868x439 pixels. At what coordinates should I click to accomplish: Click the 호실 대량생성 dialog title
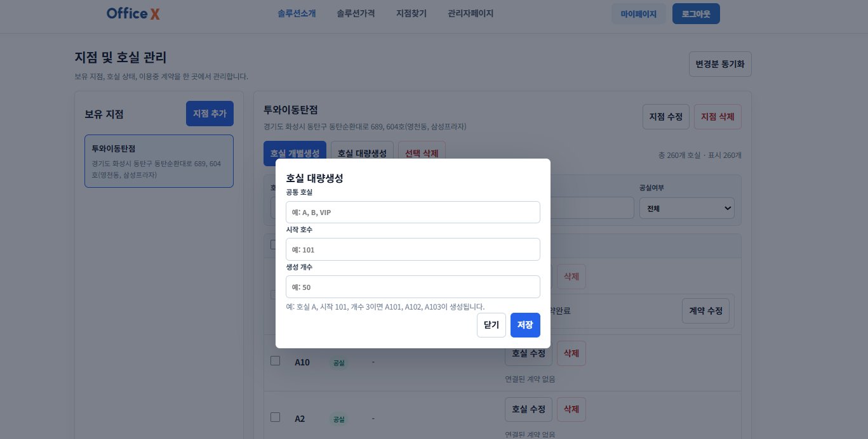315,178
